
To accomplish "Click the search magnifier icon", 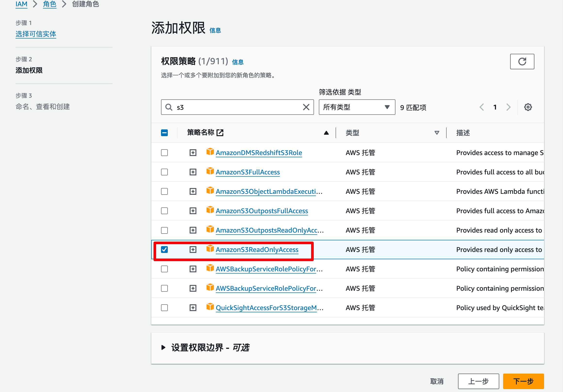I will (169, 107).
